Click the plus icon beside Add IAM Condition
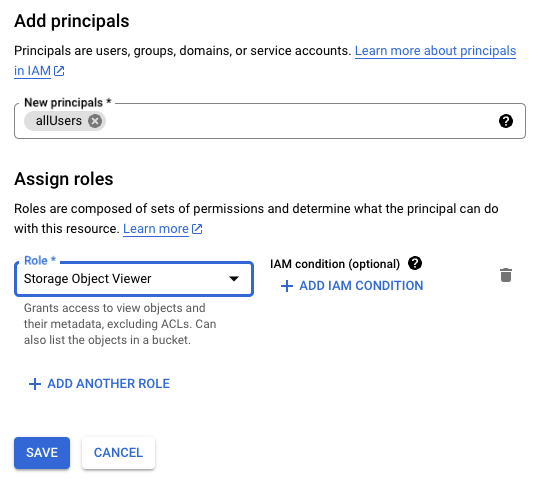Image resolution: width=538 pixels, height=484 pixels. click(287, 286)
